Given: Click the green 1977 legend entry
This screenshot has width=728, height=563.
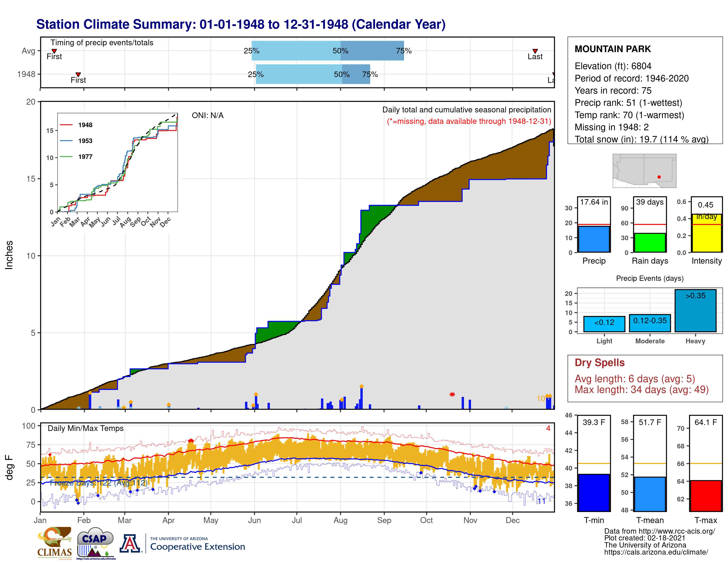Looking at the screenshot, I should [x=76, y=157].
